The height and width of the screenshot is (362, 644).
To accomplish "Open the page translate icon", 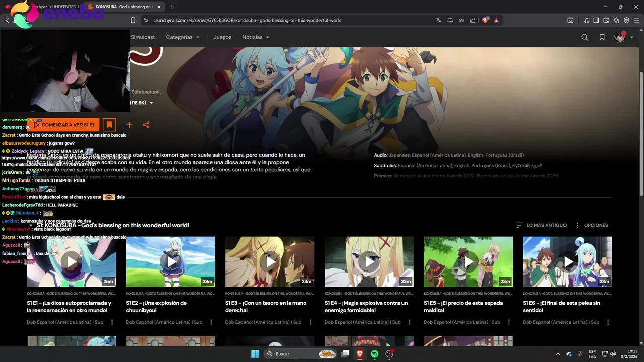I will (x=439, y=20).
